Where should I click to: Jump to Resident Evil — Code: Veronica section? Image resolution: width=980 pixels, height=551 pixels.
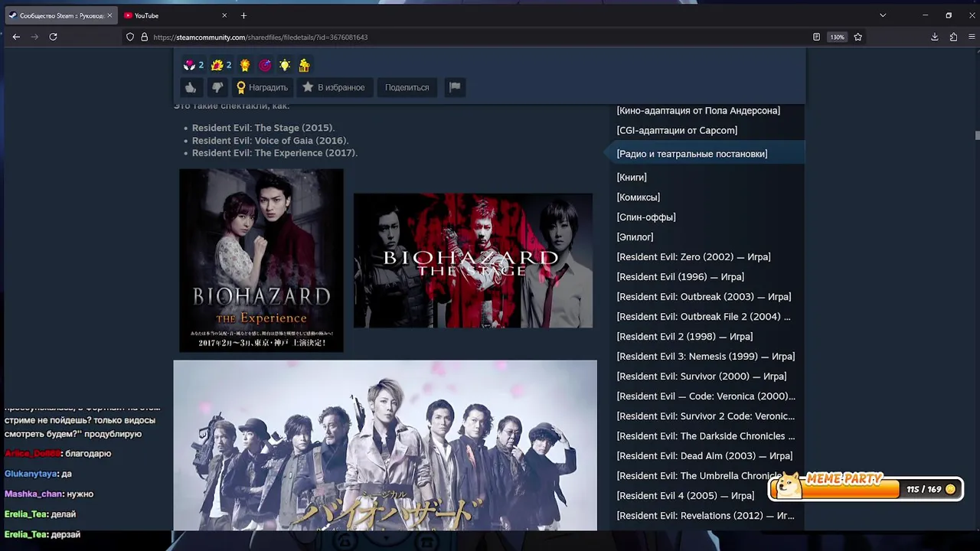pos(706,396)
